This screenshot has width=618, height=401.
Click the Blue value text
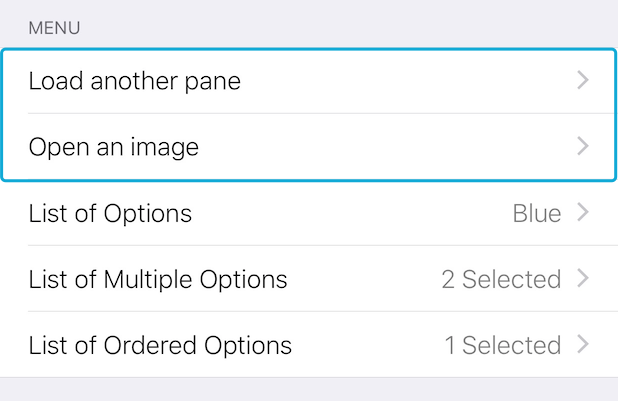(537, 214)
